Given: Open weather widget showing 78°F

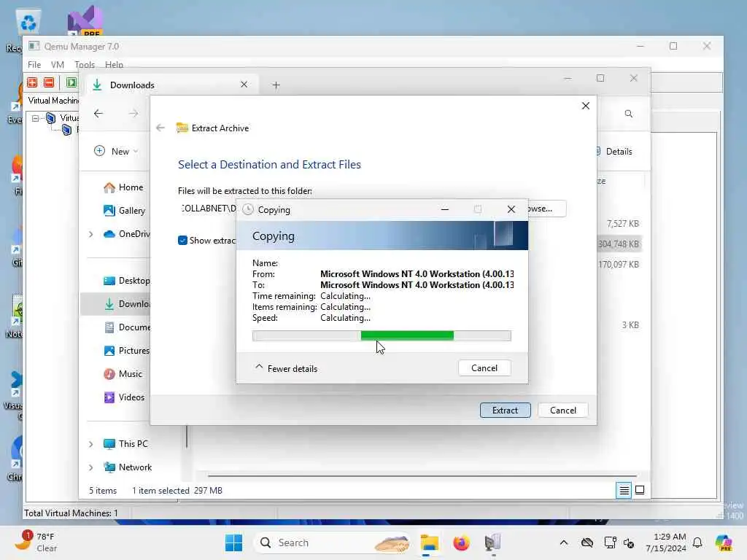Looking at the screenshot, I should point(38,542).
